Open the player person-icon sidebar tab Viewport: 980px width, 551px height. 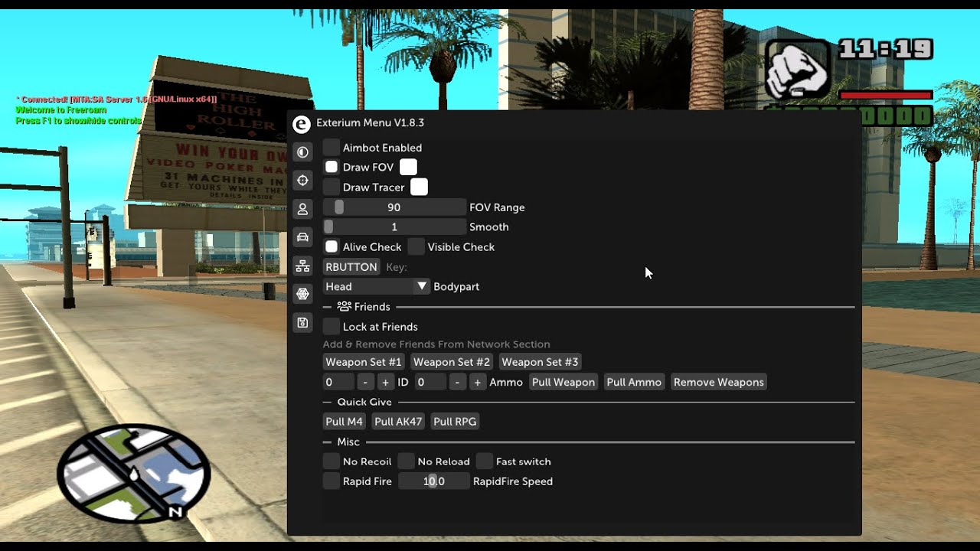[x=302, y=209]
